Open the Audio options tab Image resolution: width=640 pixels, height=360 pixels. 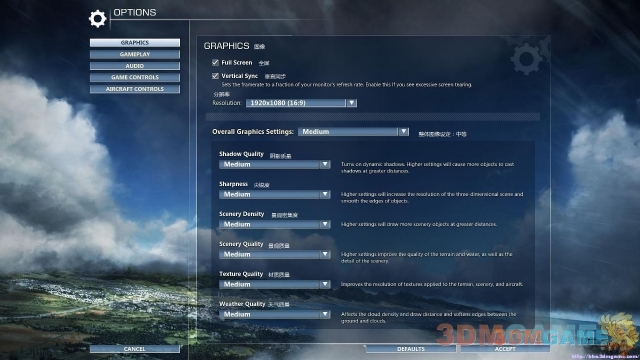coord(135,66)
